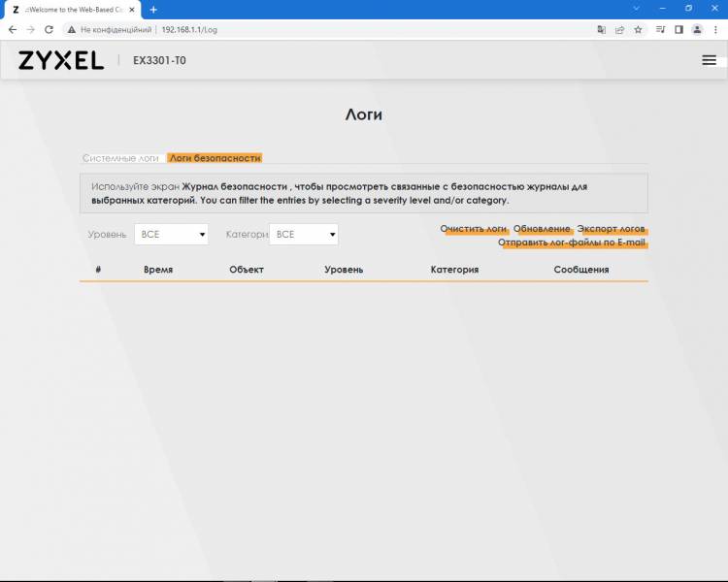
Task: Open Chrome's three-dot menu
Action: pyautogui.click(x=715, y=30)
